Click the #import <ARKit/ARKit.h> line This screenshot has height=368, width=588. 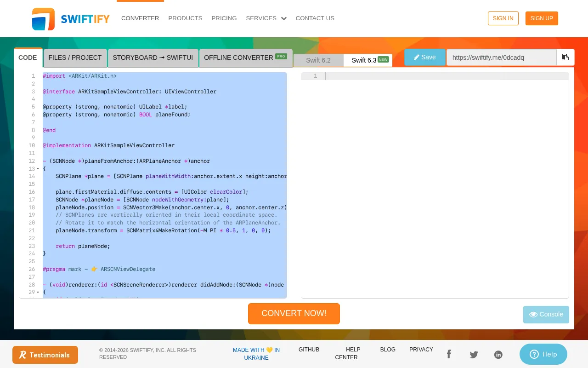(79, 76)
